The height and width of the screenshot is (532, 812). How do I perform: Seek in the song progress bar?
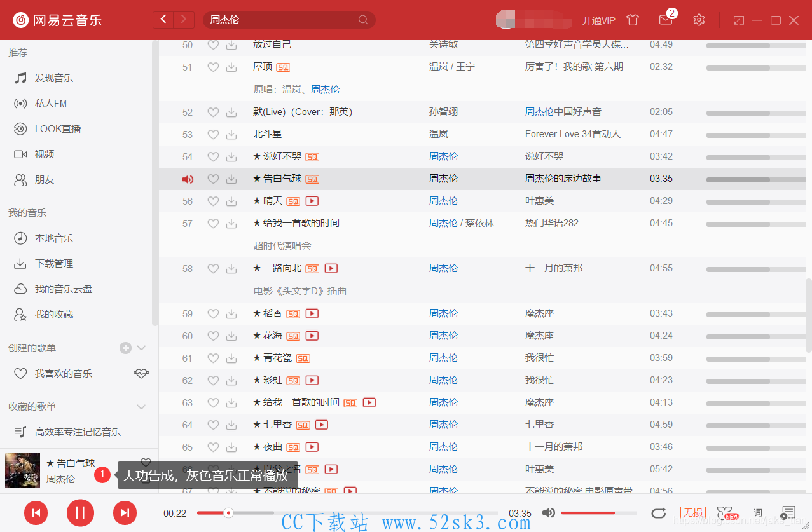[x=347, y=513]
